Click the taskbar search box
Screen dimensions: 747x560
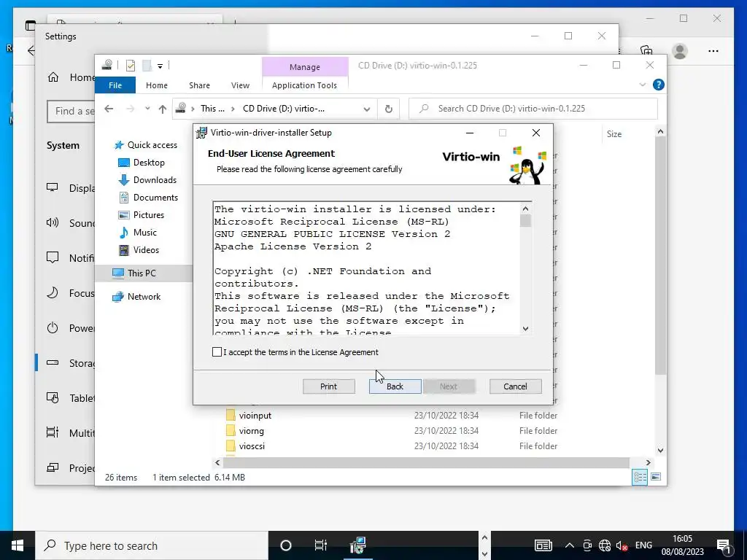[x=152, y=545]
